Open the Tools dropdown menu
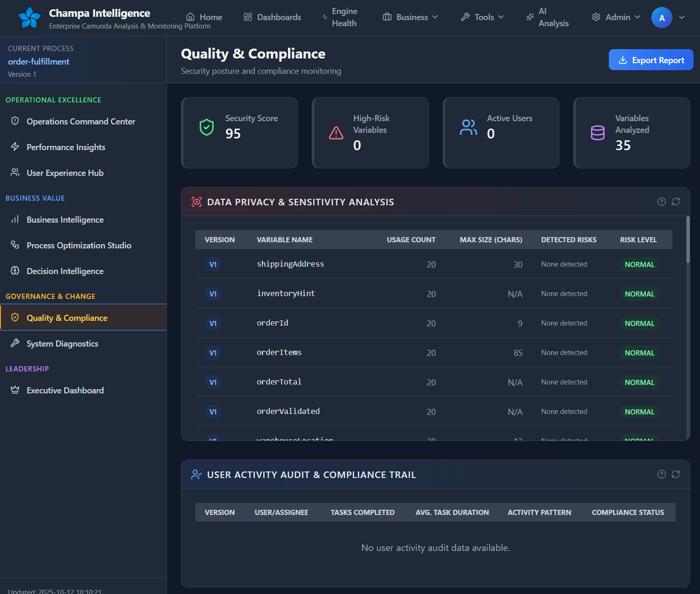Screen dimensions: 700x594 [482, 17]
